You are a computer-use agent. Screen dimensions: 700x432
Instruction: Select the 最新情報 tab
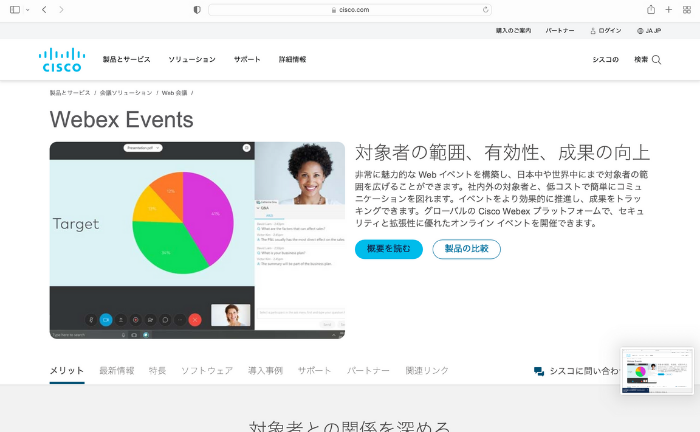(x=117, y=371)
